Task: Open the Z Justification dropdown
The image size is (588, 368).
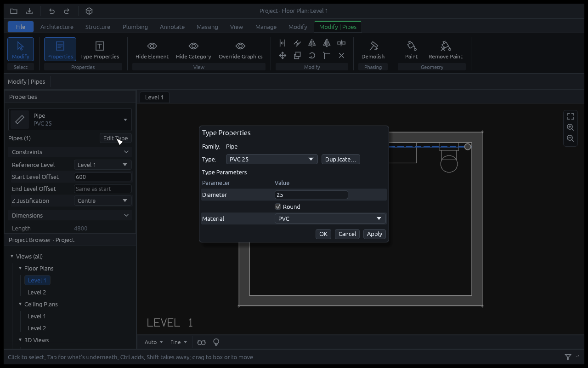Action: 103,201
